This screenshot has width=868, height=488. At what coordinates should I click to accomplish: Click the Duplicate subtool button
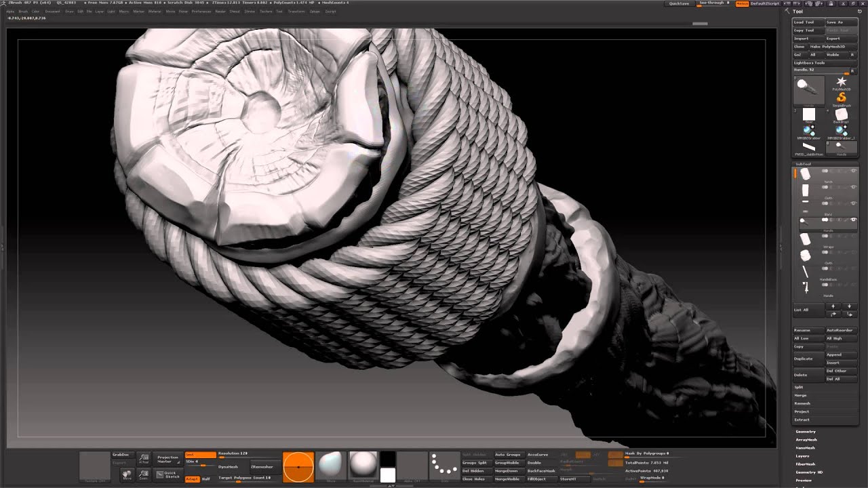coord(808,359)
